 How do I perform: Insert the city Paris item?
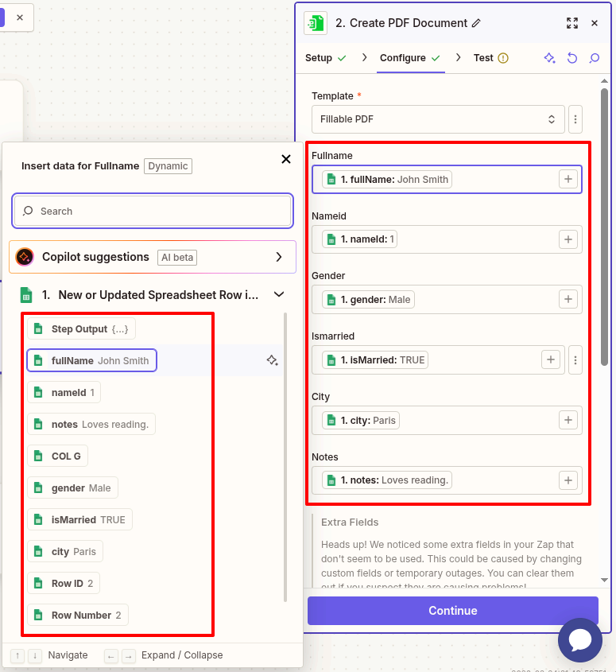point(65,551)
